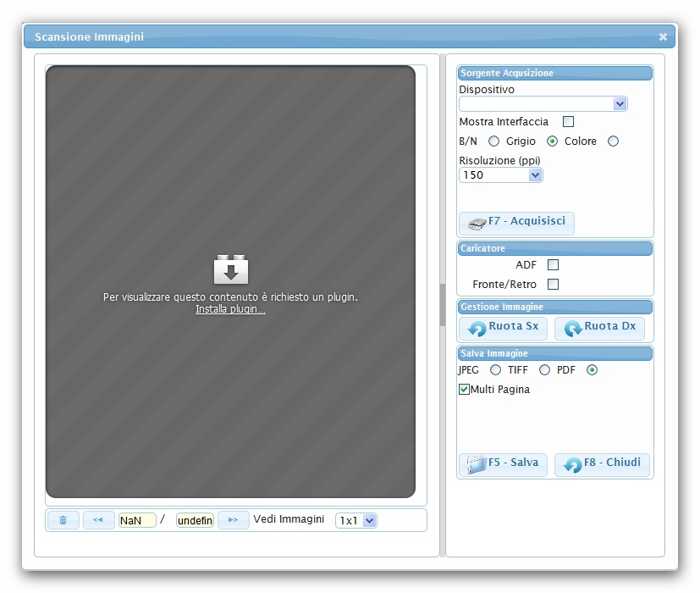This screenshot has height=593, width=700.
Task: Click the current page number field
Action: tap(136, 520)
